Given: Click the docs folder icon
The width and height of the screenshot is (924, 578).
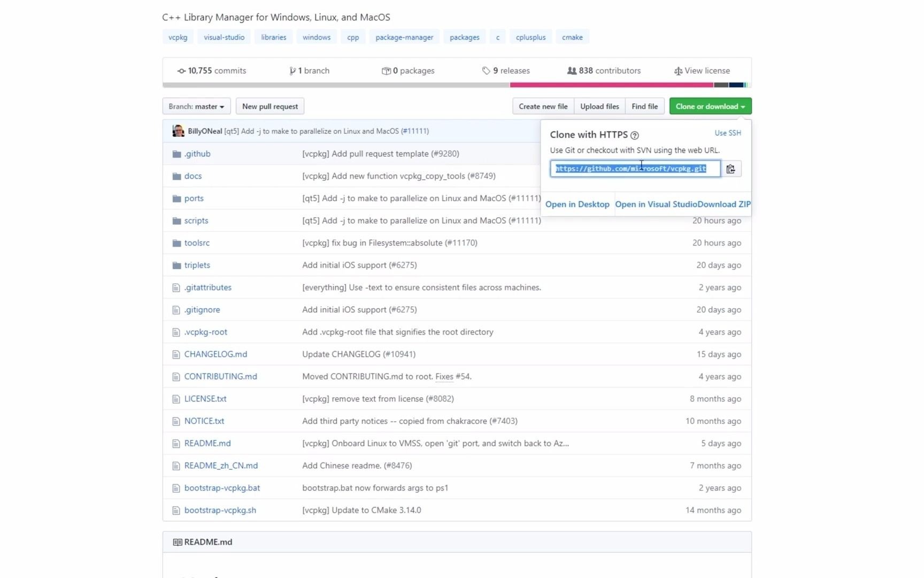Looking at the screenshot, I should point(177,176).
